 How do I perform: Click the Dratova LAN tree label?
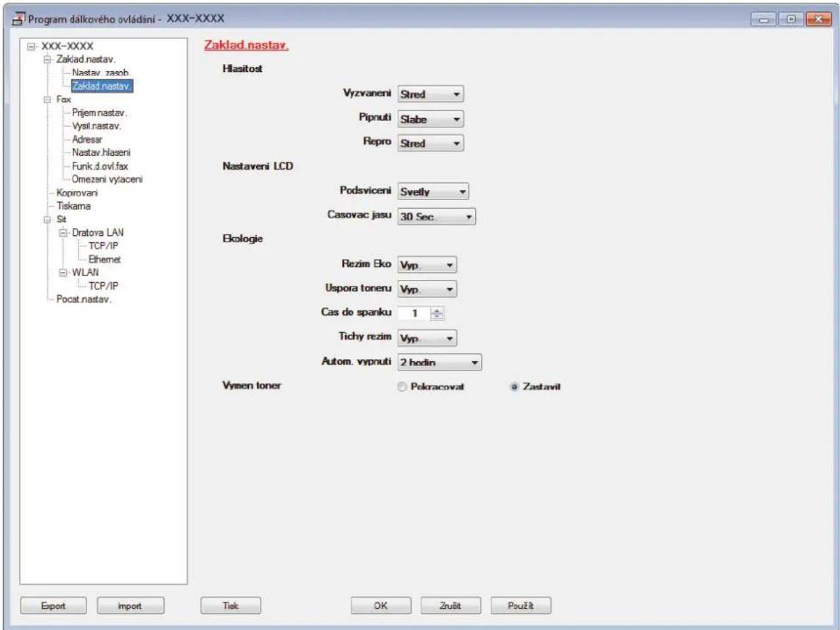[x=98, y=232]
